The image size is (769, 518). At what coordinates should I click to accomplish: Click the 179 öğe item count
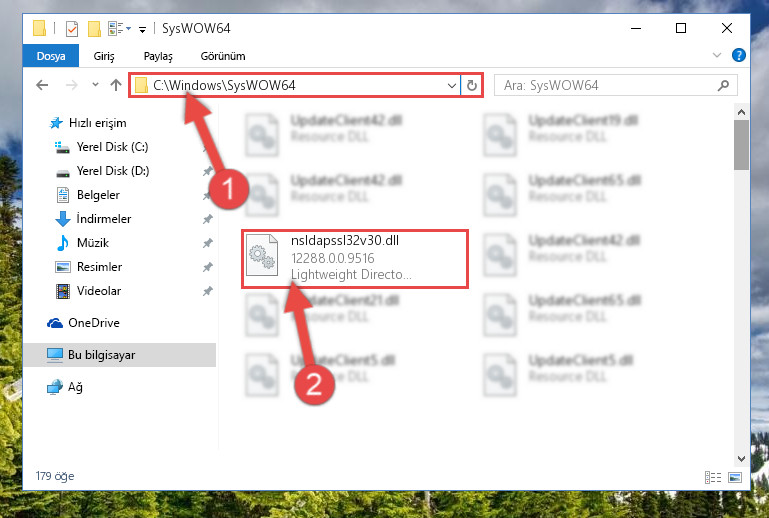(54, 476)
